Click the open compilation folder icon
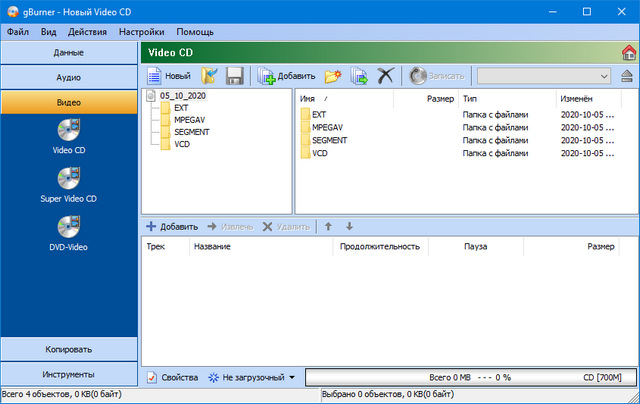Image resolution: width=640 pixels, height=404 pixels. (209, 75)
